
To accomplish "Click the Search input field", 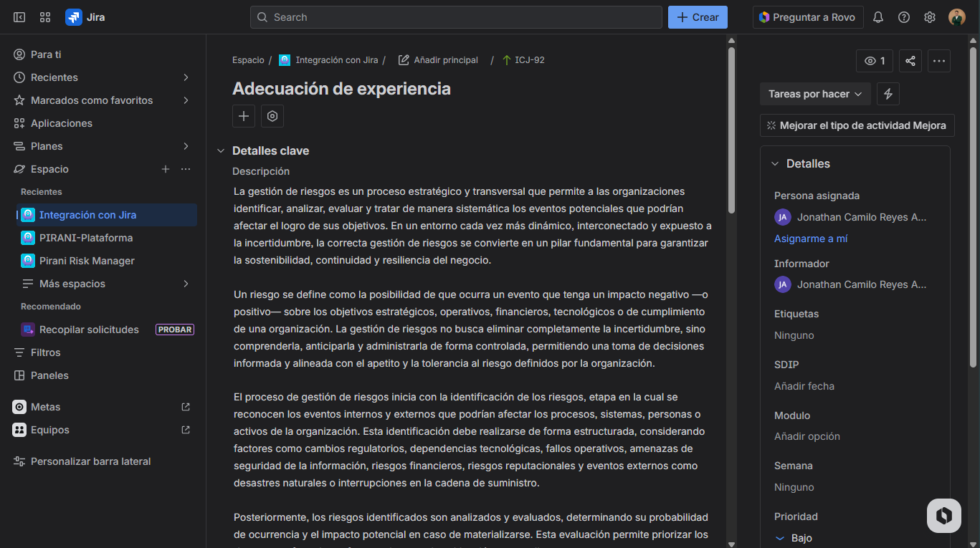I will (456, 17).
